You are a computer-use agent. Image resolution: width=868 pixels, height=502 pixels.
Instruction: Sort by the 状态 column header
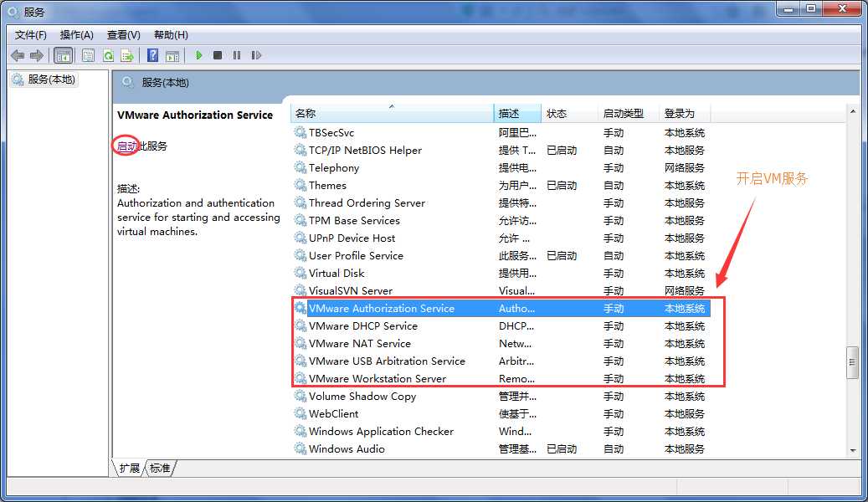[569, 114]
